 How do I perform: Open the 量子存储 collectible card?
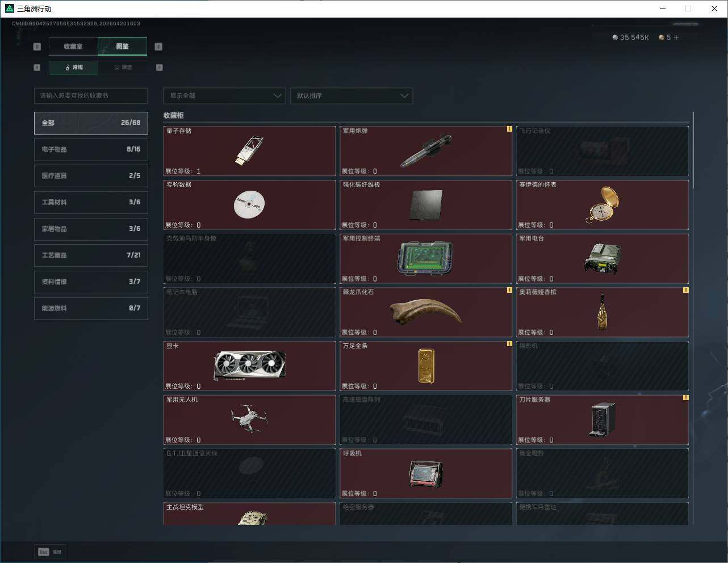(x=249, y=151)
